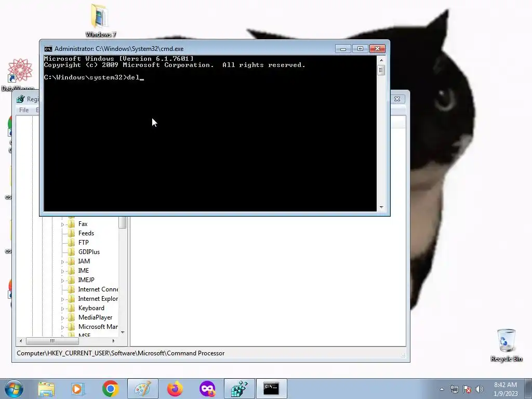Select the GDIPlus registry key
532x399 pixels.
click(89, 252)
